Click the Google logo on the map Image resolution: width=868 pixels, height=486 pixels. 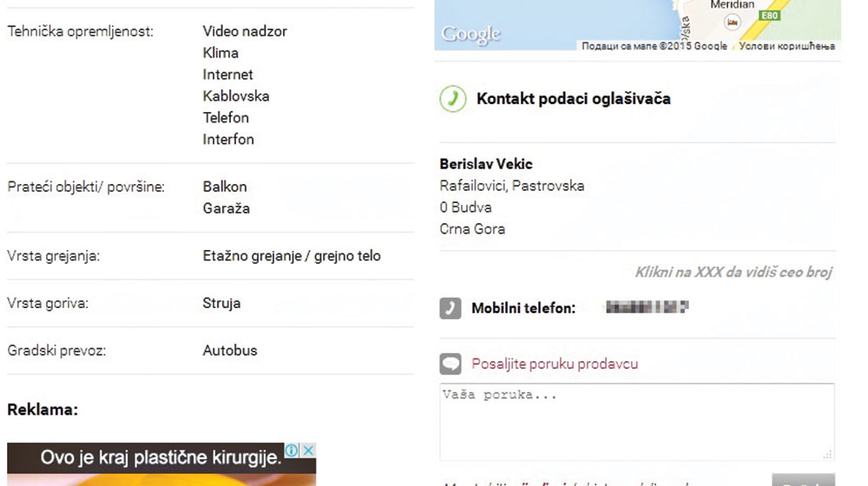[x=470, y=35]
